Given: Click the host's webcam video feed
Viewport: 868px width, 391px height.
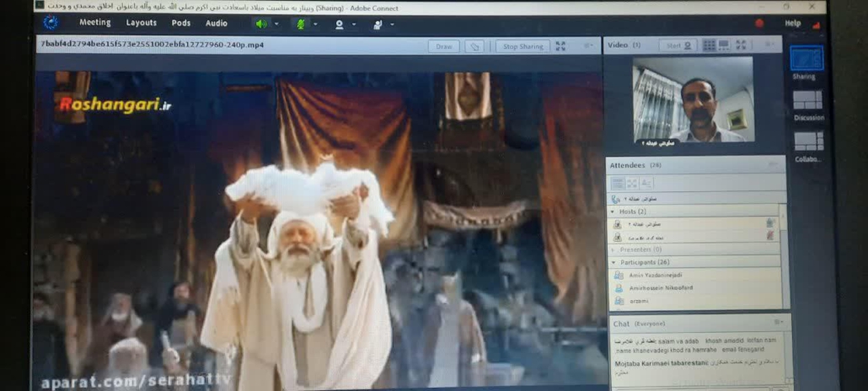Looking at the screenshot, I should [x=693, y=99].
